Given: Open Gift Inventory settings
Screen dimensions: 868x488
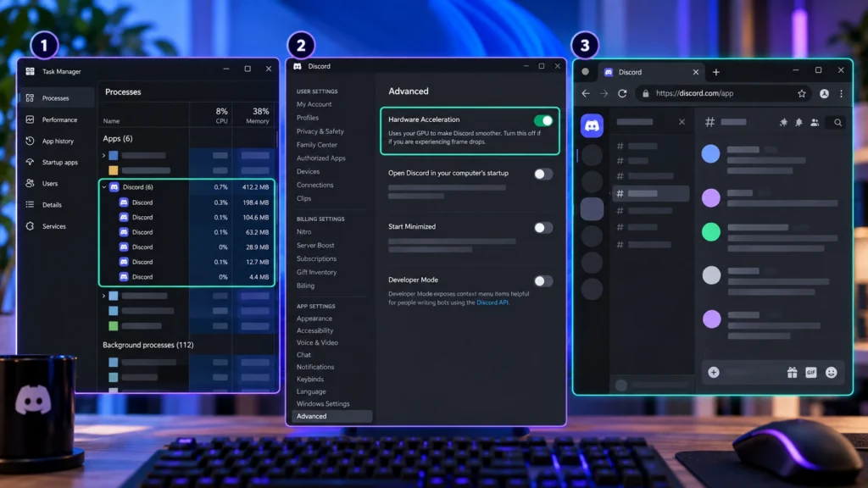Looking at the screenshot, I should (317, 272).
